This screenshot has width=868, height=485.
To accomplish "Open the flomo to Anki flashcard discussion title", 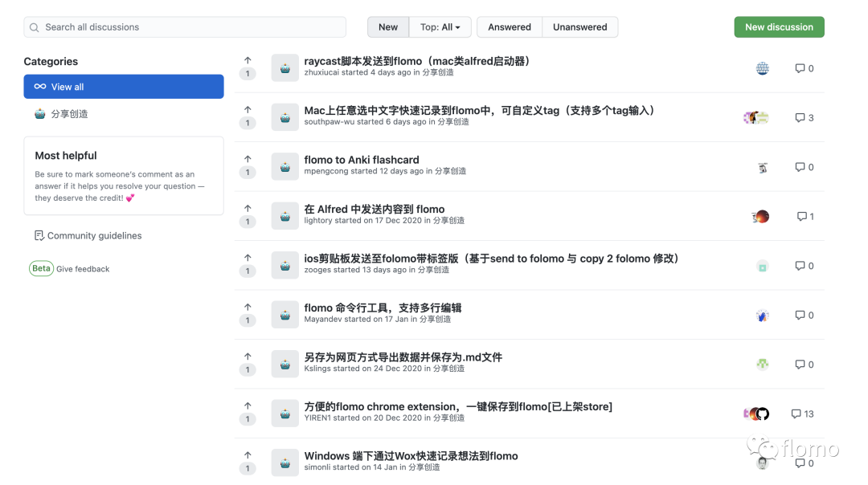I will click(x=362, y=160).
